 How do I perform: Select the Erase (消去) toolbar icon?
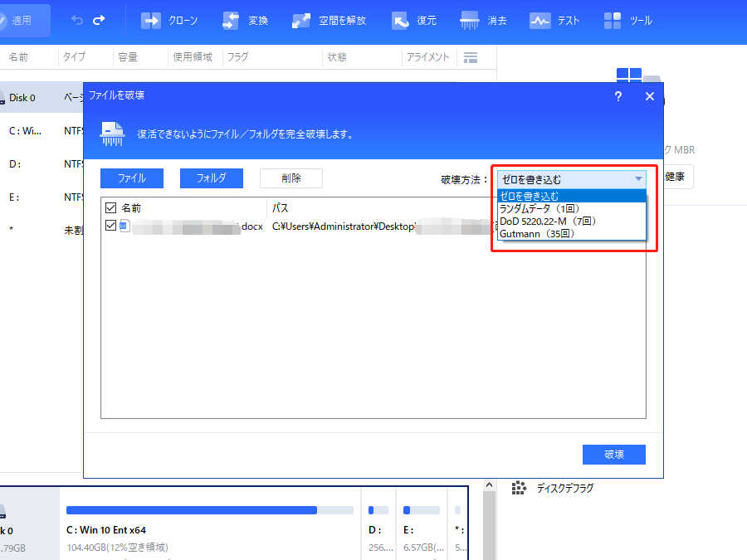[x=470, y=21]
